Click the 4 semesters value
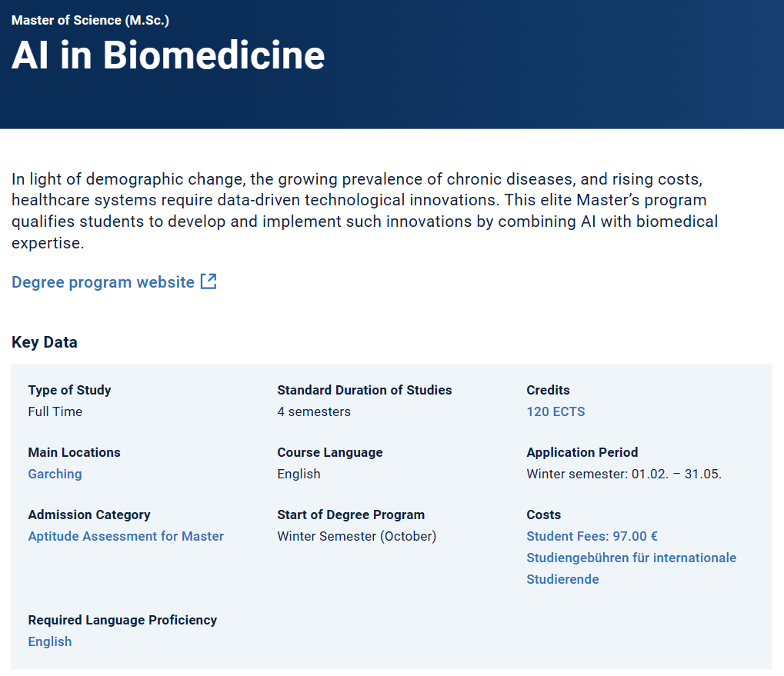This screenshot has height=676, width=784. pyautogui.click(x=314, y=411)
